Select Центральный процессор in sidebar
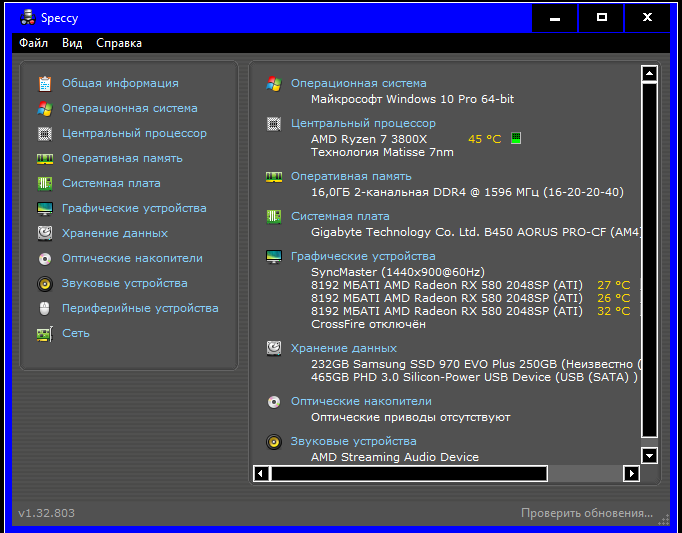 point(134,133)
